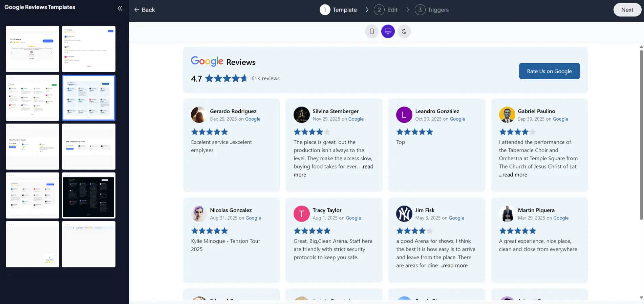This screenshot has height=304, width=644.
Task: Click the four-star rating of Silvina Stemberger's review
Action: coord(312,132)
